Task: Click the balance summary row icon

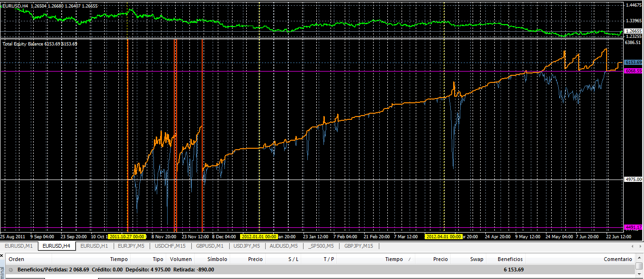Action: [10, 270]
